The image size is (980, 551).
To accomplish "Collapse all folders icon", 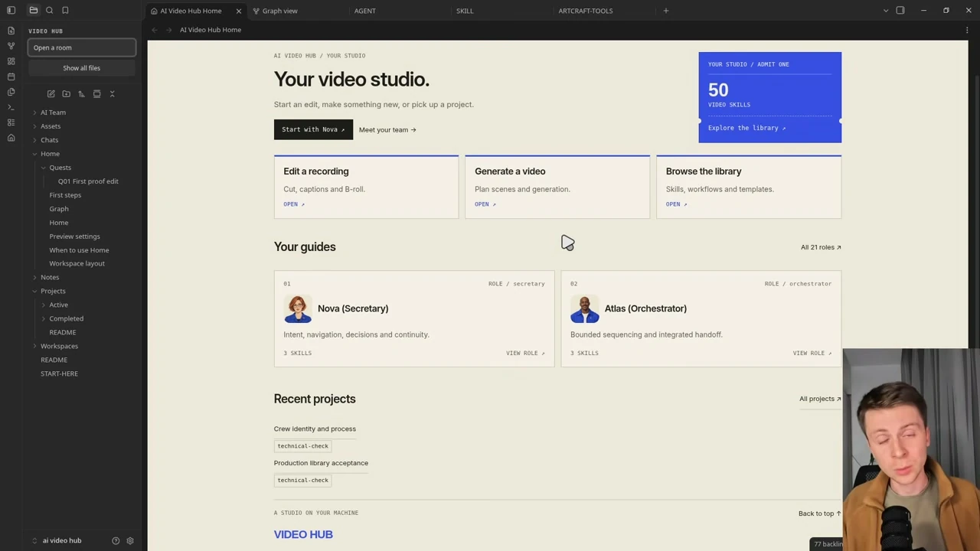I will click(112, 93).
